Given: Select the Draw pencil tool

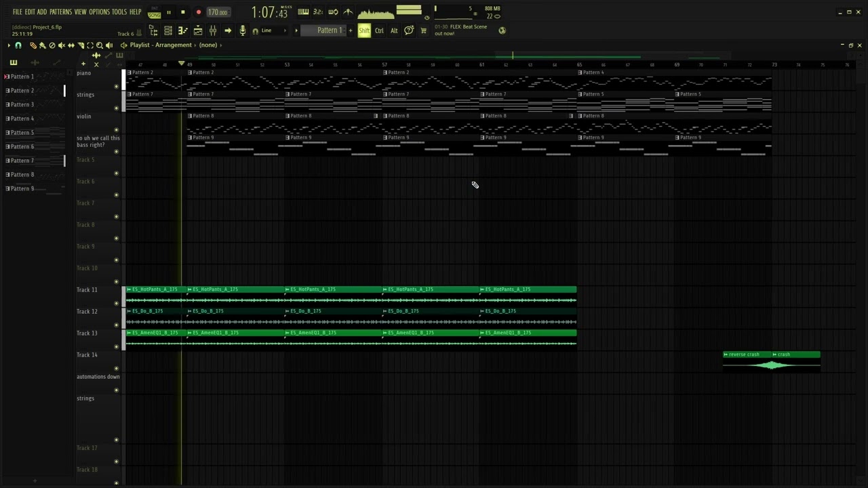Looking at the screenshot, I should pyautogui.click(x=33, y=45).
